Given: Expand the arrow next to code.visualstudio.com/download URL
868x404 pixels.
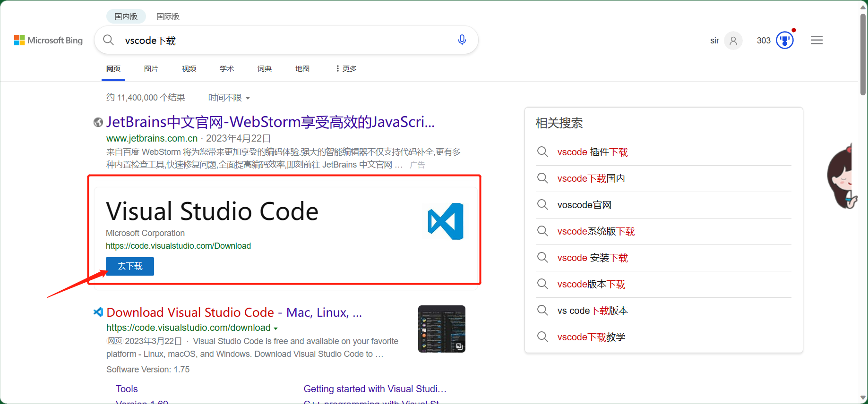Looking at the screenshot, I should (x=275, y=328).
